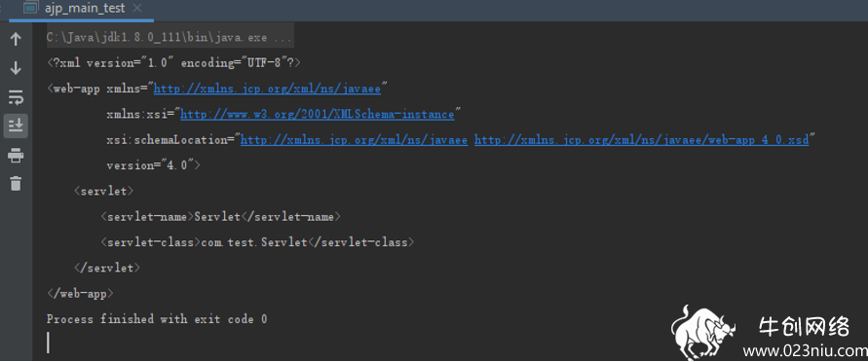This screenshot has width=868, height=362.
Task: Click the Up the Stack Trace arrow
Action: (x=16, y=39)
